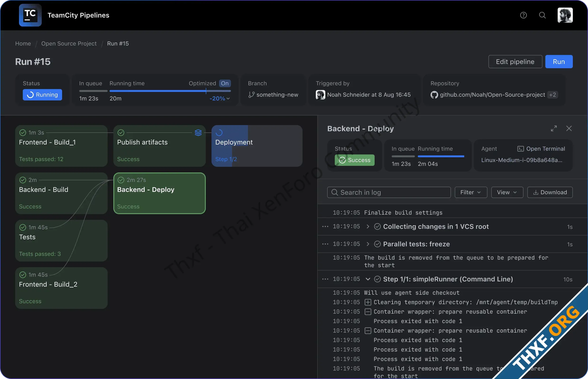588x379 pixels.
Task: Click the stacked layers icon on Publish artifacts
Action: [x=198, y=133]
